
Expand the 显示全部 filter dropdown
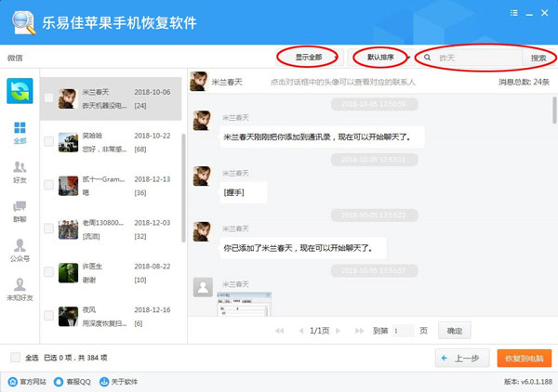tap(310, 58)
